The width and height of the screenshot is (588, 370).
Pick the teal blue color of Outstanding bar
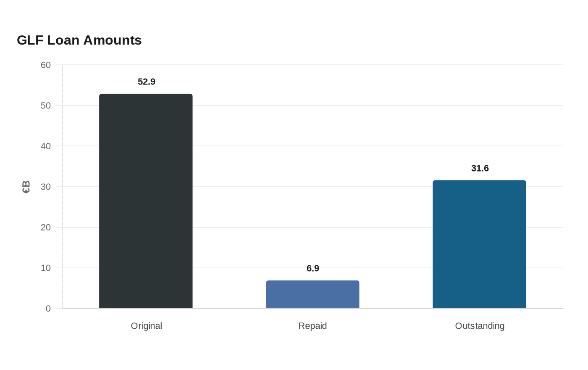tap(479, 244)
